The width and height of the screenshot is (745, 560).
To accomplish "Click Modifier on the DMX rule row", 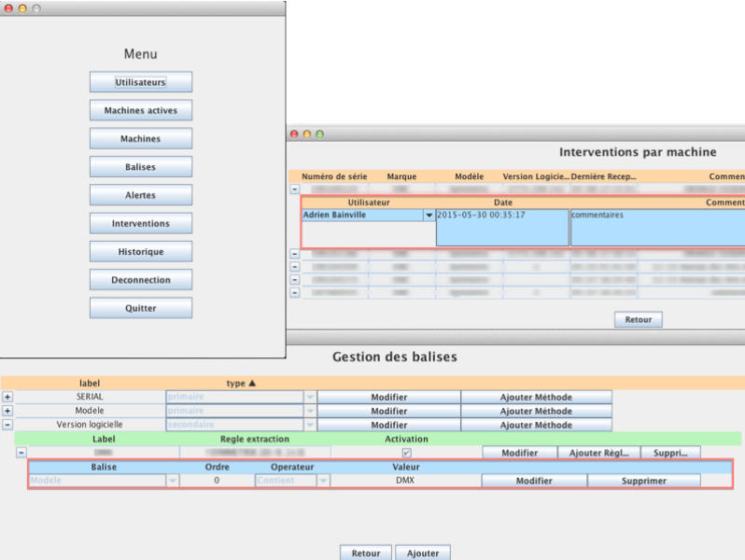I will coord(534,482).
